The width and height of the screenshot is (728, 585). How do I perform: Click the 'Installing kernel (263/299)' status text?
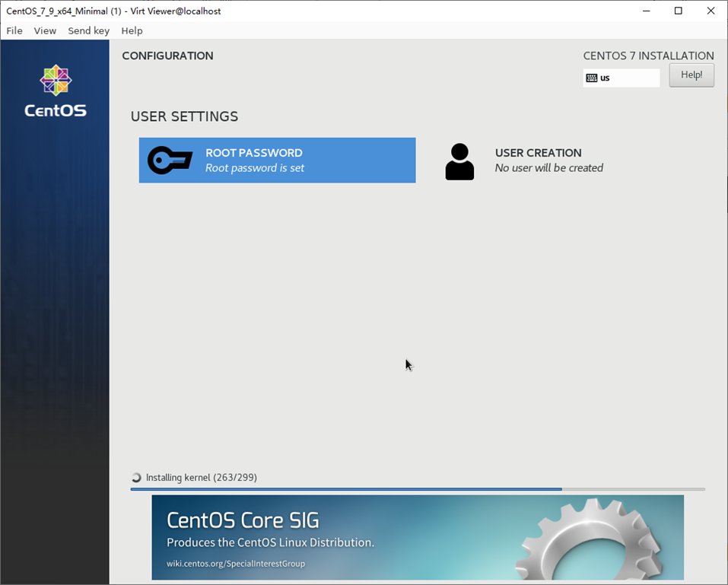coord(202,478)
